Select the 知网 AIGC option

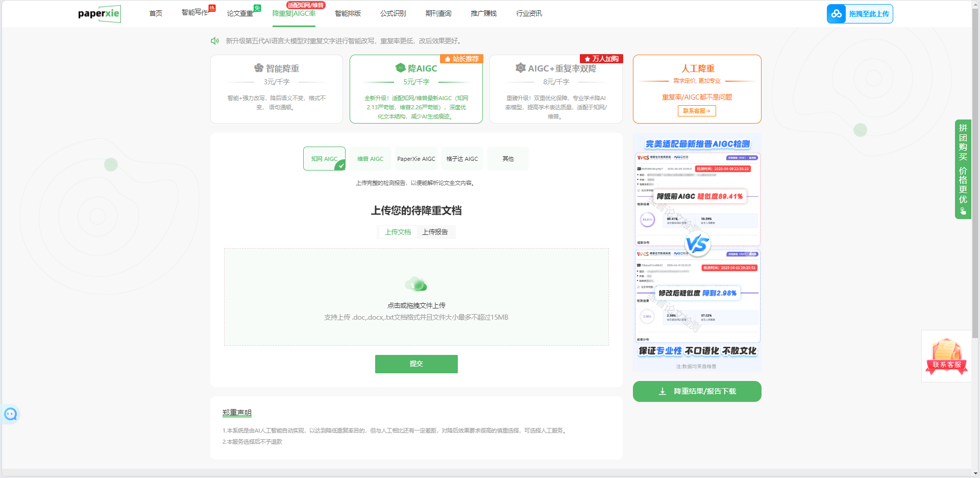324,159
